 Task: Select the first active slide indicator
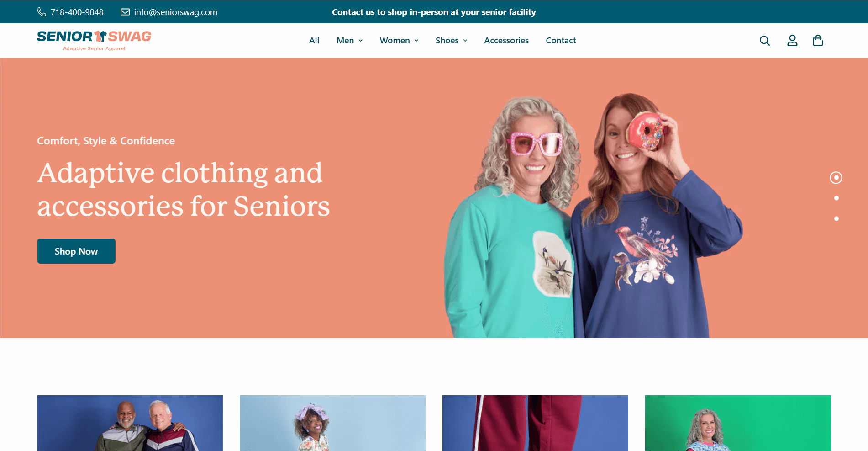836,178
